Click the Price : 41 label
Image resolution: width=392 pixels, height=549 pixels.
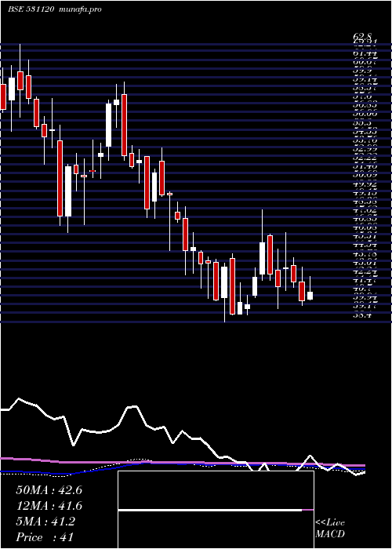(45, 537)
